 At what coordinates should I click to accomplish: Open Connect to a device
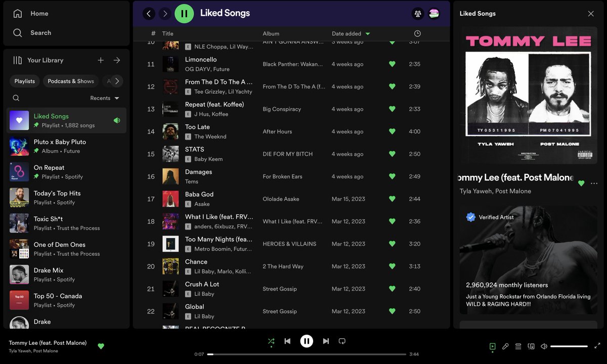click(531, 346)
